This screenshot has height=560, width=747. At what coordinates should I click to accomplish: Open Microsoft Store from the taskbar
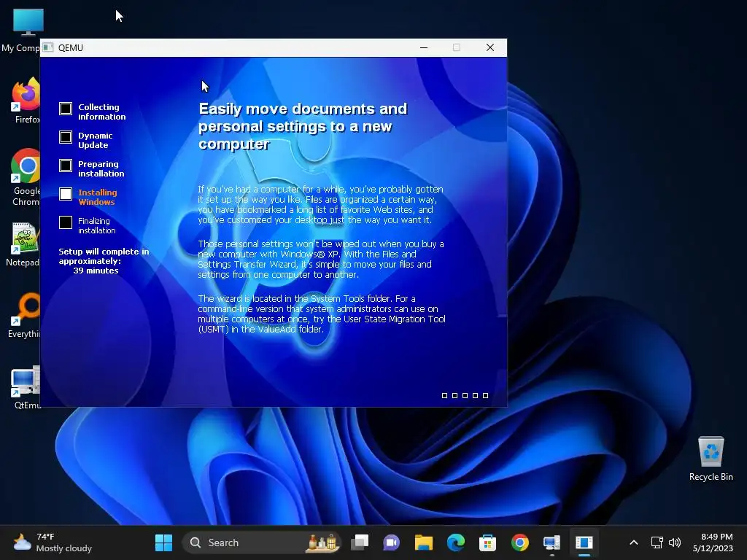pos(487,542)
